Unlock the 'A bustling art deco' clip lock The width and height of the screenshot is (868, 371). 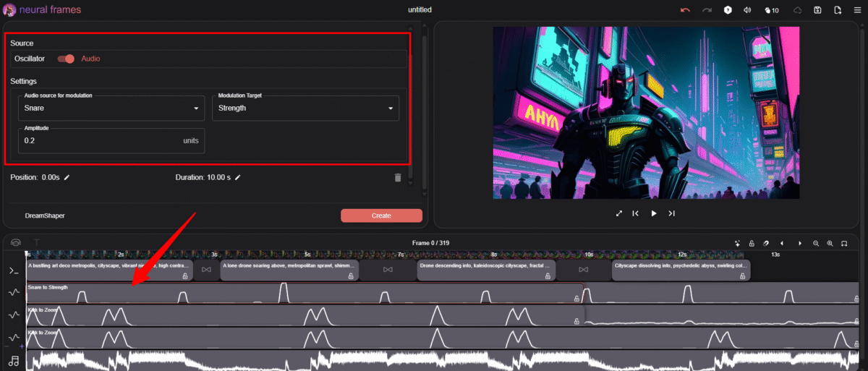(x=185, y=276)
